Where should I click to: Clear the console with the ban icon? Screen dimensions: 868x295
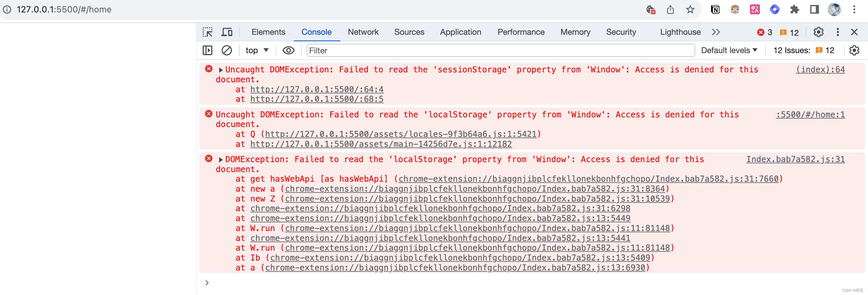[227, 51]
